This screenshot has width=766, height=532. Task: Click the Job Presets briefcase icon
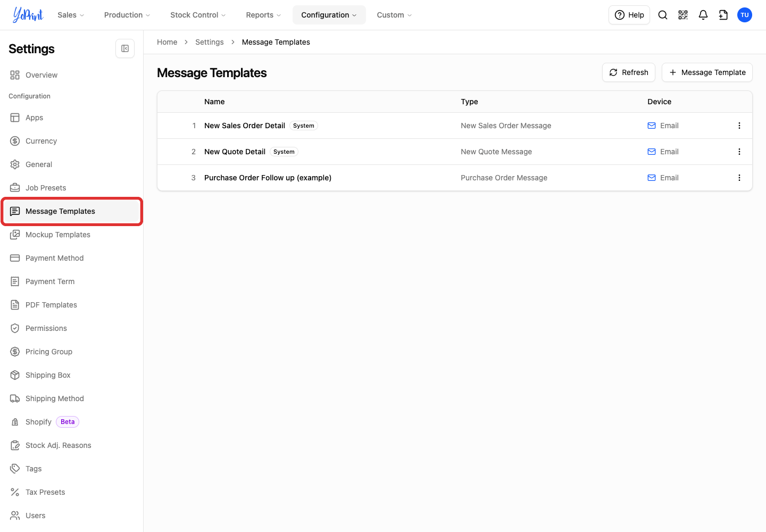(15, 188)
